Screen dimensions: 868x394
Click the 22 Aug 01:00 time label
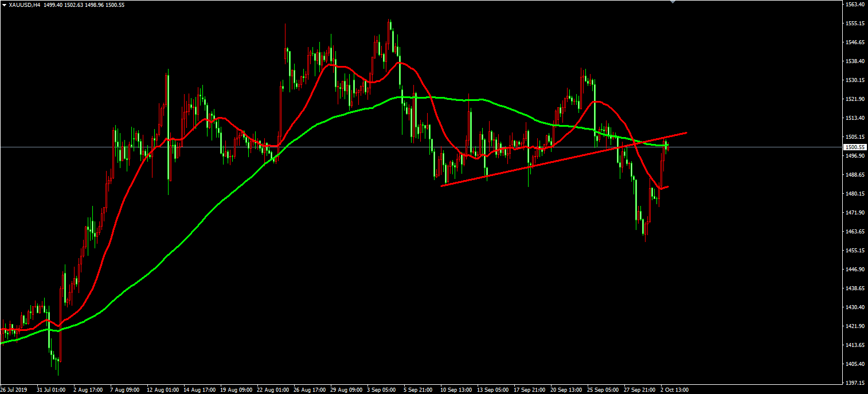[272, 390]
